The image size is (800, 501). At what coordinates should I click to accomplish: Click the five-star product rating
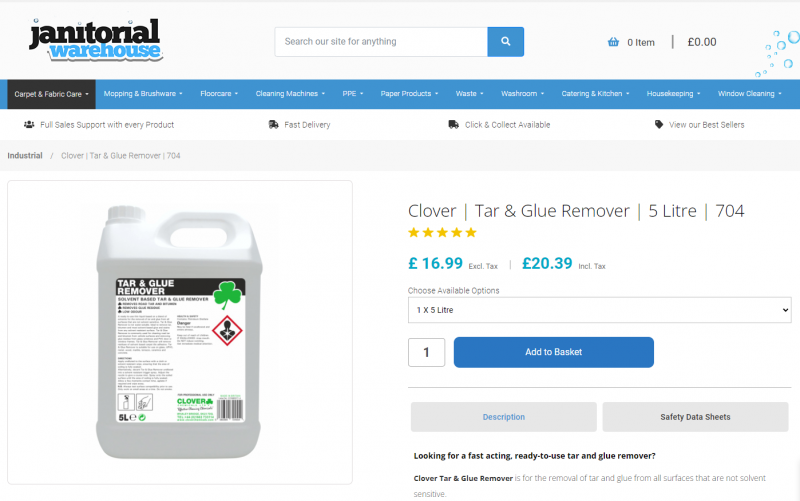pyautogui.click(x=442, y=233)
